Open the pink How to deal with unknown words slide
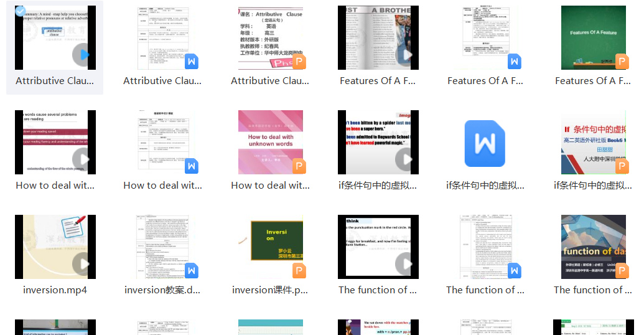The width and height of the screenshot is (644, 335). point(271,142)
